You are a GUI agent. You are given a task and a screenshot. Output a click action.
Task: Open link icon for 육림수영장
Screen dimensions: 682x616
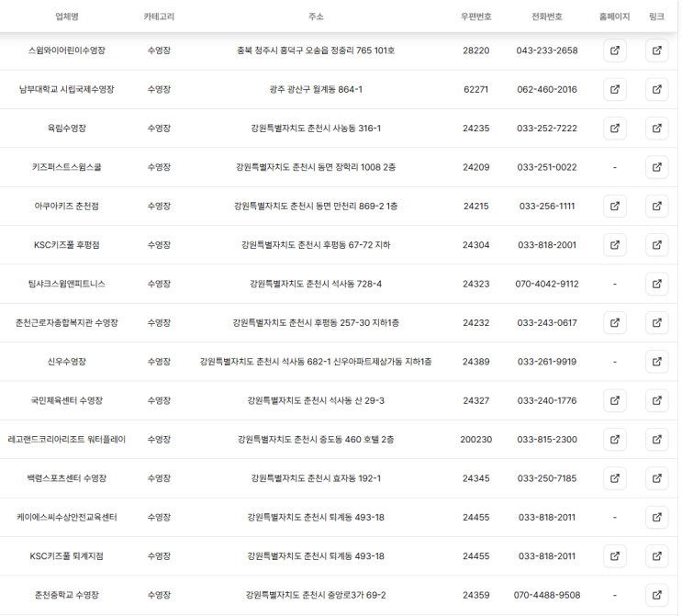pyautogui.click(x=657, y=129)
